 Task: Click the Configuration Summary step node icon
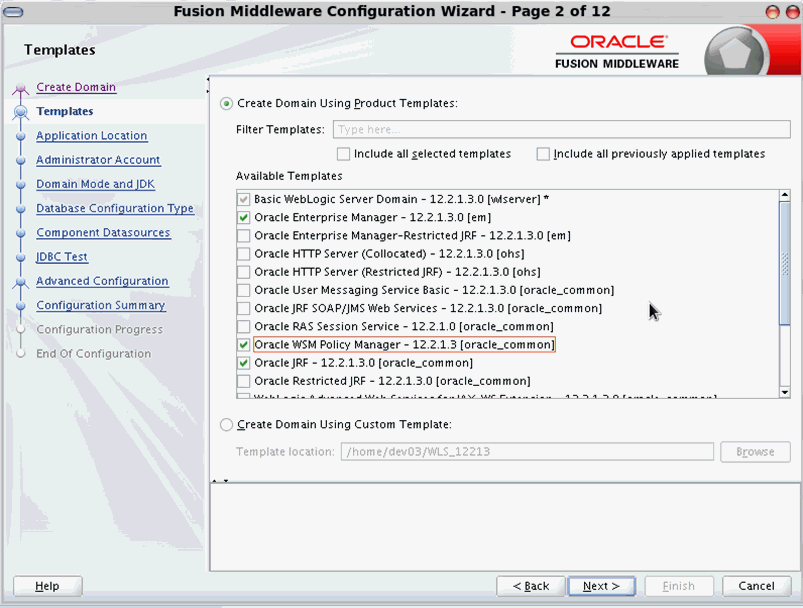point(20,306)
